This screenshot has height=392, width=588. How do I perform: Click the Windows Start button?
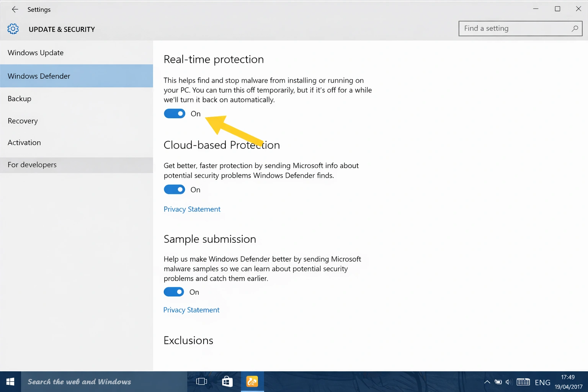[x=10, y=381]
